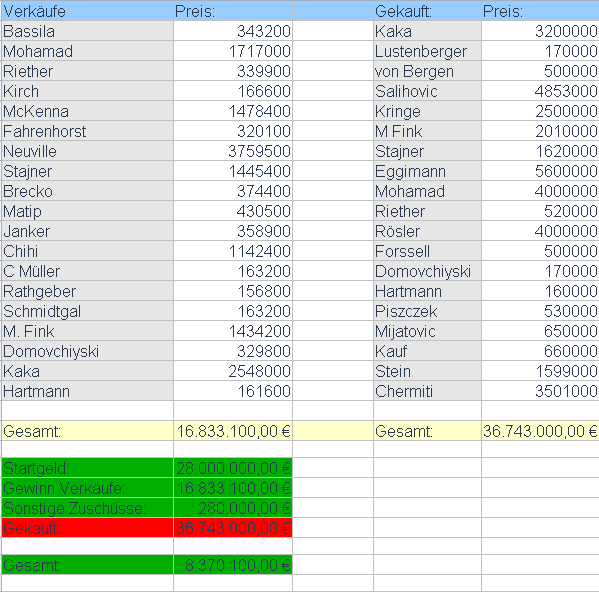Select the purchases total 36.743.000,00 € cell
Image resolution: width=599 pixels, height=592 pixels.
coord(540,431)
